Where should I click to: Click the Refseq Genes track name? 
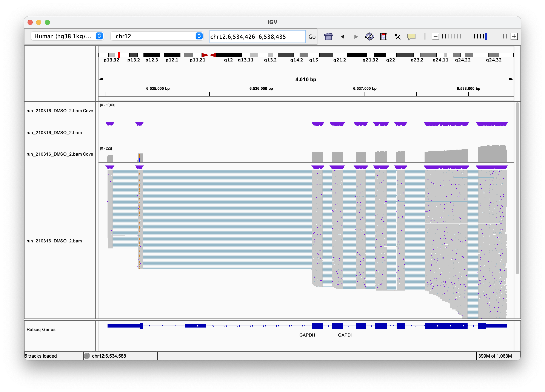41,329
